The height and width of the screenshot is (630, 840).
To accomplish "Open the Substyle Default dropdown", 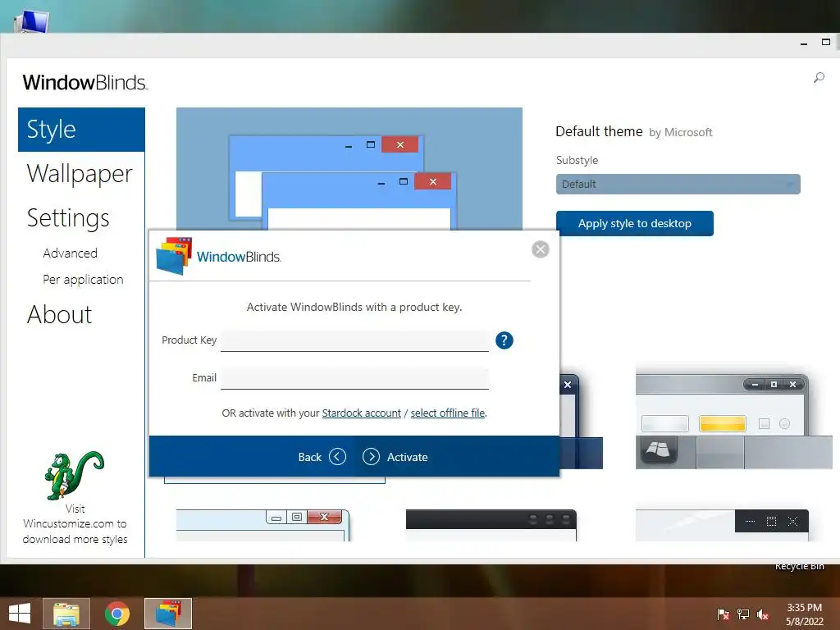I will (x=678, y=185).
